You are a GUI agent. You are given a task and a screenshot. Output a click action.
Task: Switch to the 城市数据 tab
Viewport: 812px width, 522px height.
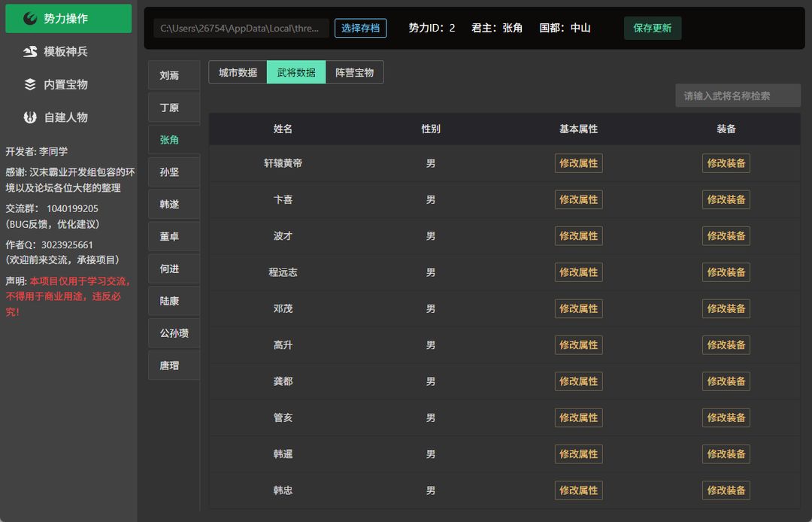point(238,72)
